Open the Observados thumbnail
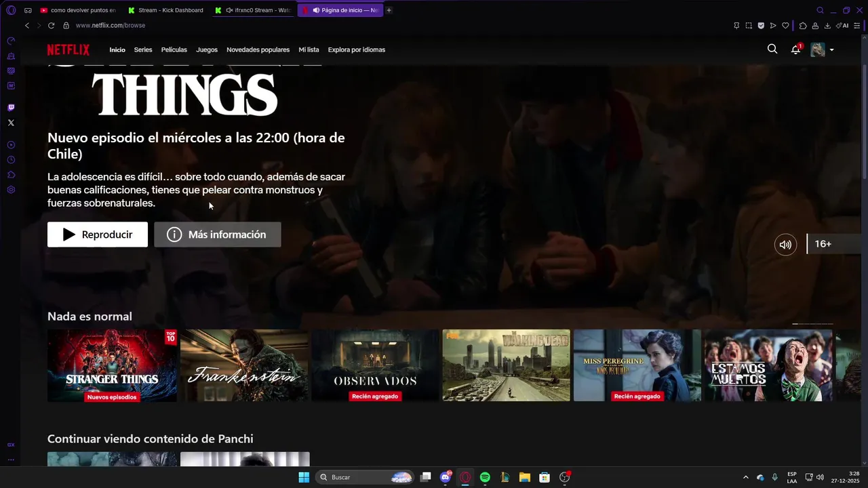Viewport: 868px width, 488px height. (x=375, y=365)
